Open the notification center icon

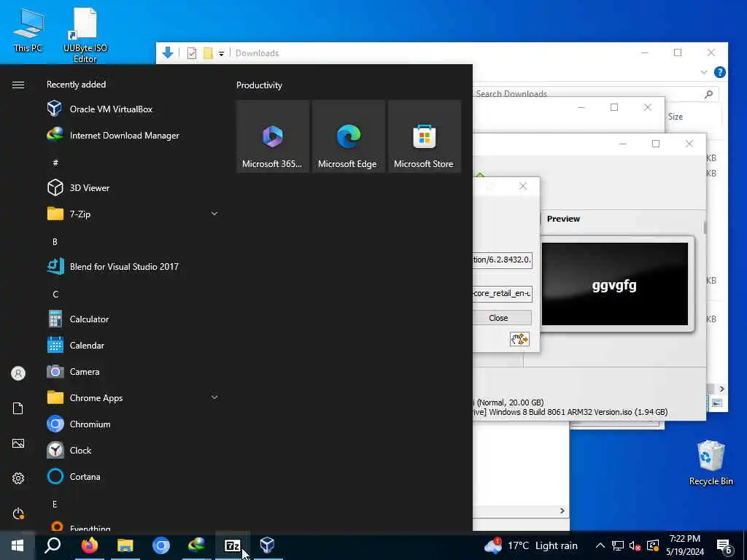[x=724, y=546]
